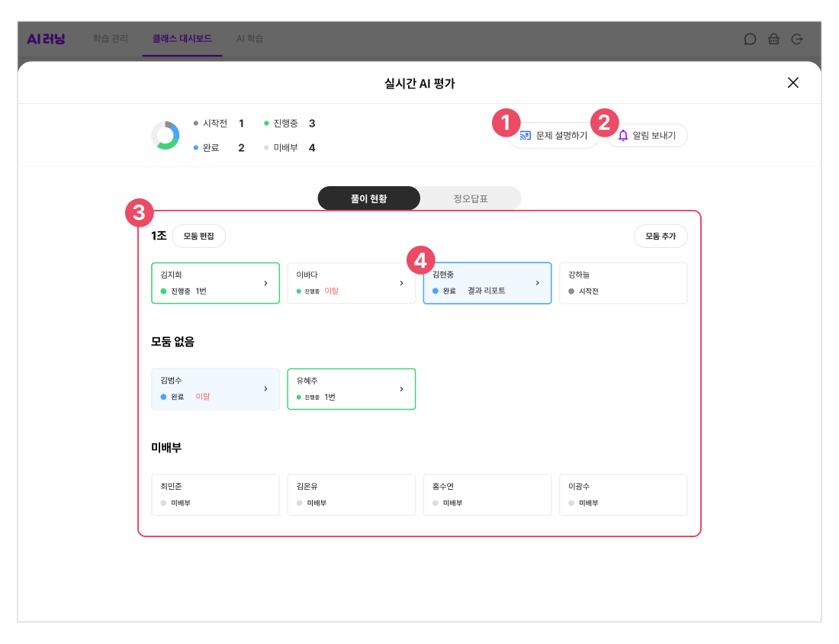This screenshot has width=839, height=644.
Task: Click the 미배부 legend label at top
Action: coord(285,148)
